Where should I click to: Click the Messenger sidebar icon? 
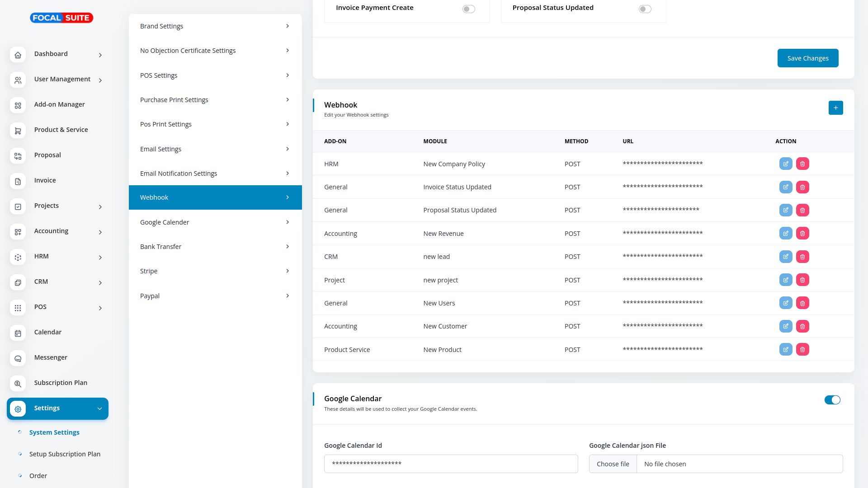point(18,358)
